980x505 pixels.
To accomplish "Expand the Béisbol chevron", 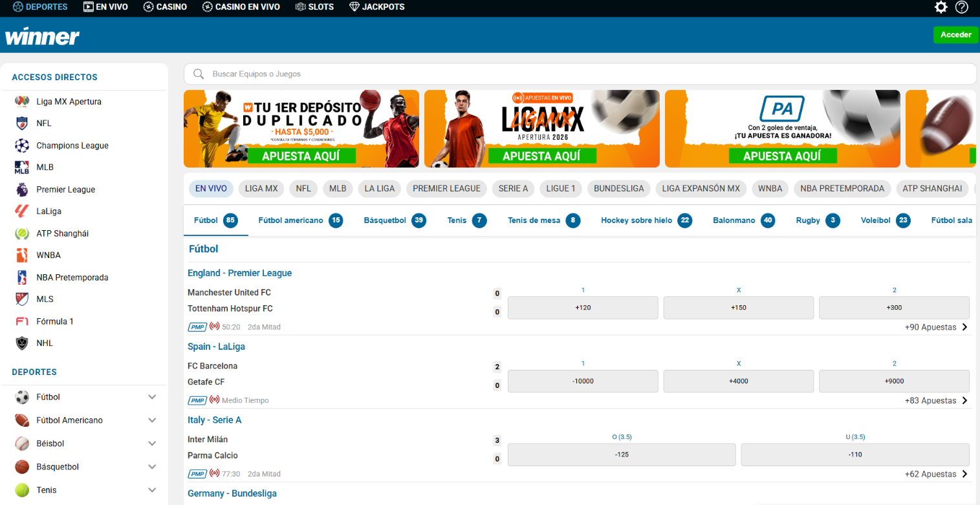I will [152, 444].
